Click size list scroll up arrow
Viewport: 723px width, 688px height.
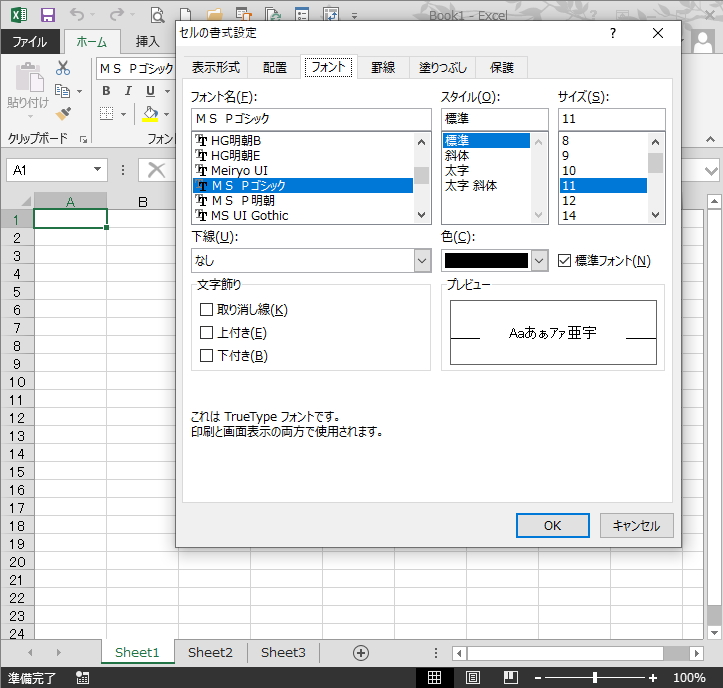655,142
